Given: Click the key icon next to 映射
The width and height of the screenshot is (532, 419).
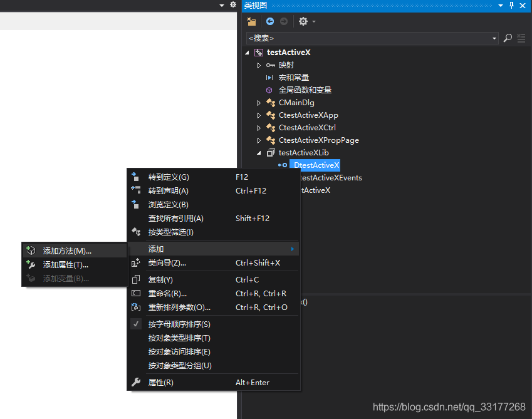Looking at the screenshot, I should coord(270,65).
